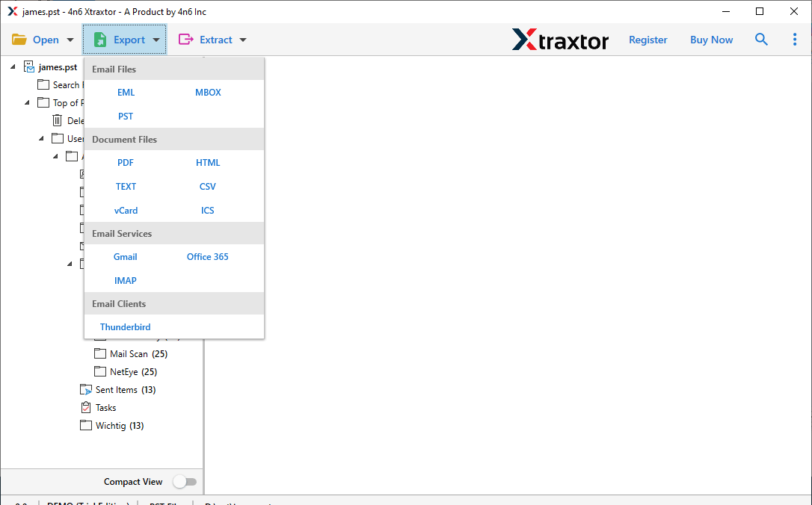Viewport: 812px width, 505px height.
Task: Select Thunderbird under Email Clients
Action: (x=125, y=327)
